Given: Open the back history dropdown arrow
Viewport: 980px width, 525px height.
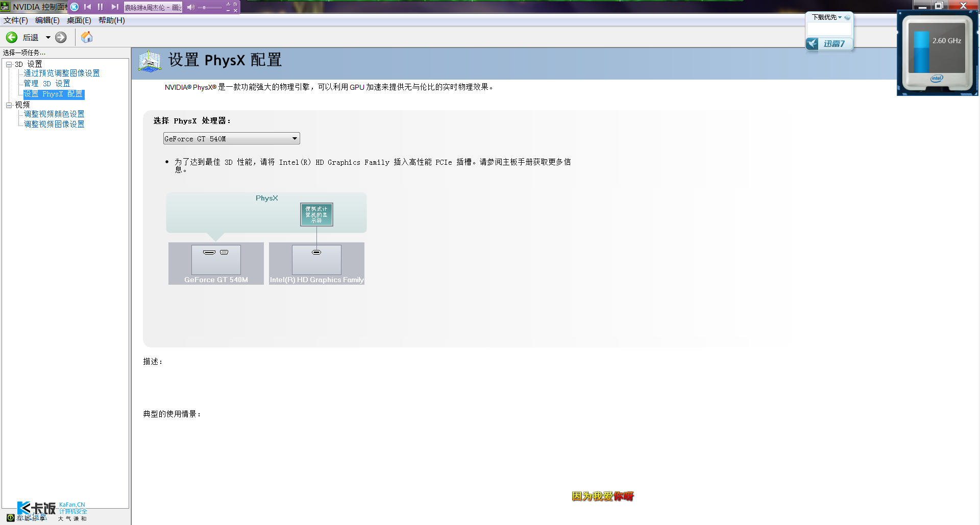Looking at the screenshot, I should point(48,37).
